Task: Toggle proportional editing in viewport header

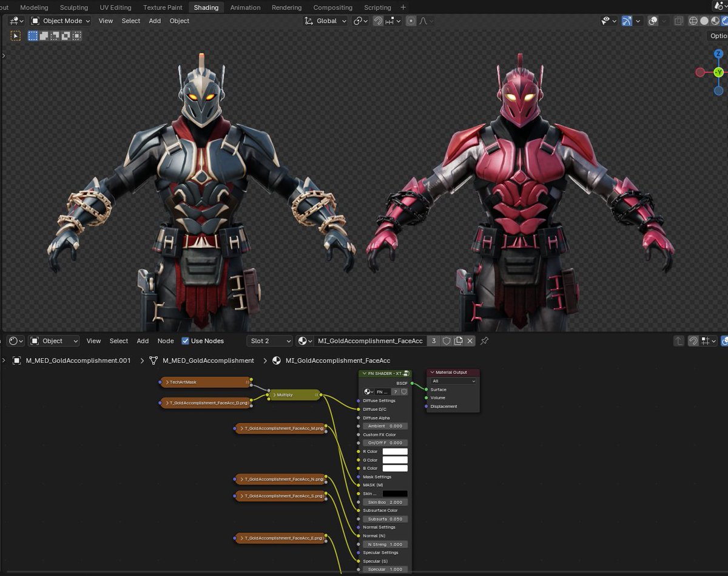Action: [x=411, y=21]
